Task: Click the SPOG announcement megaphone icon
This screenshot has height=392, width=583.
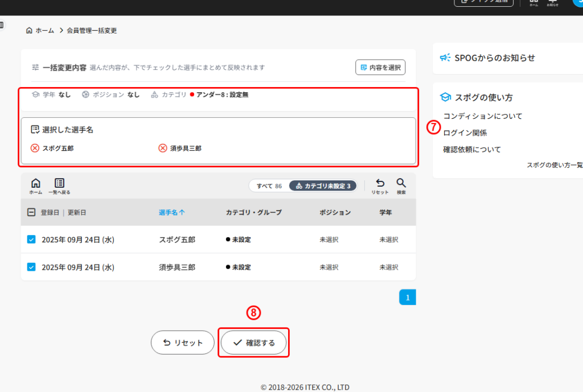Action: pyautogui.click(x=445, y=57)
